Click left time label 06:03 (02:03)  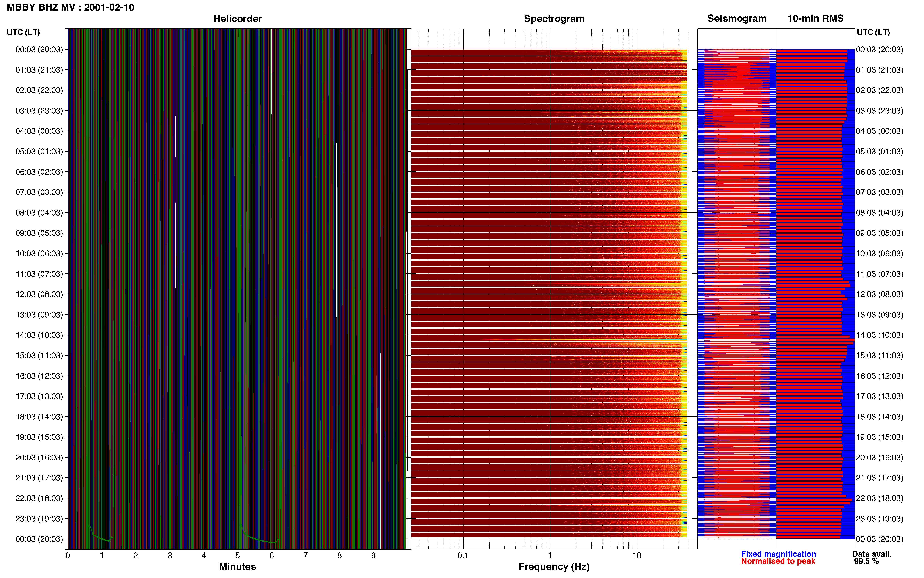coord(39,172)
